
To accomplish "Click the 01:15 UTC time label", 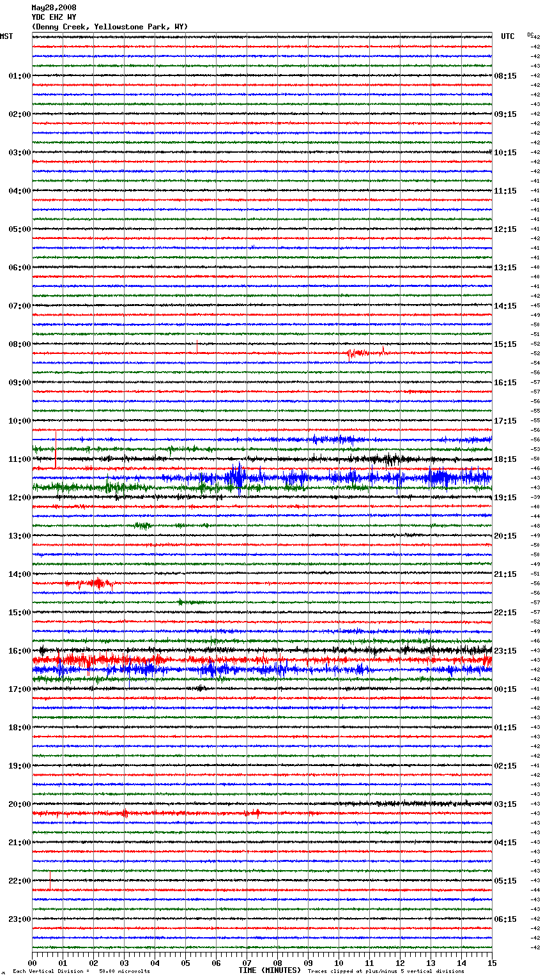I will (505, 728).
